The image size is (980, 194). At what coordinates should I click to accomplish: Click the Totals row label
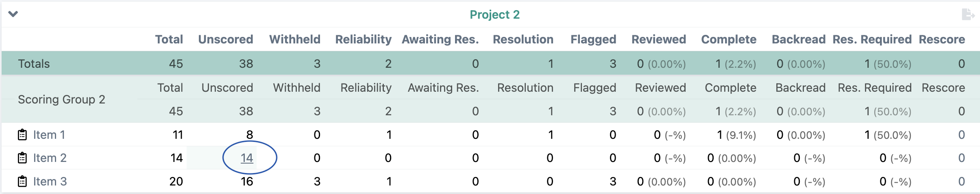click(34, 64)
